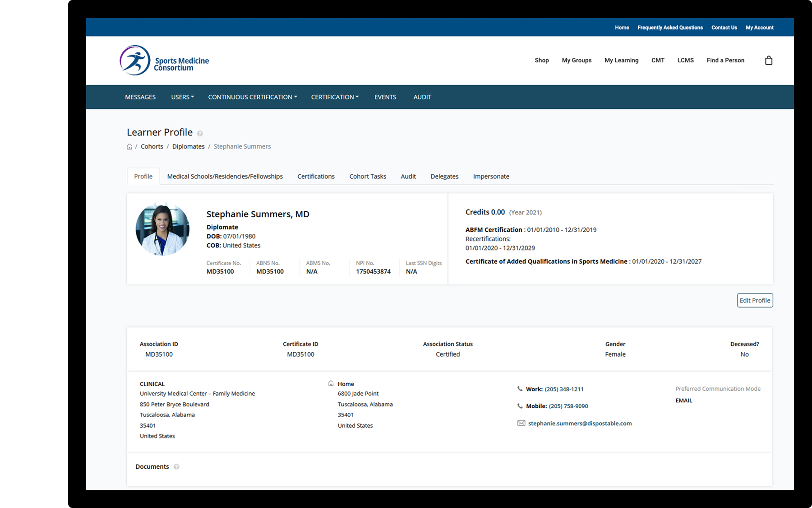Click the Association Status value Certified

click(448, 354)
